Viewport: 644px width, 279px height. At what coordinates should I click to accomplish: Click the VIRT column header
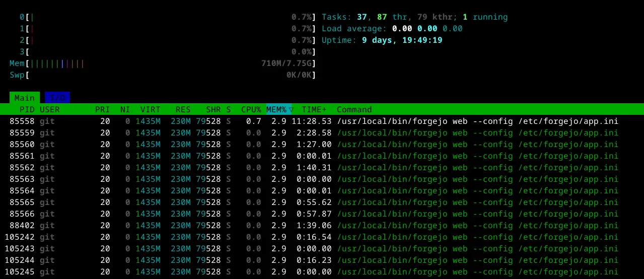150,109
